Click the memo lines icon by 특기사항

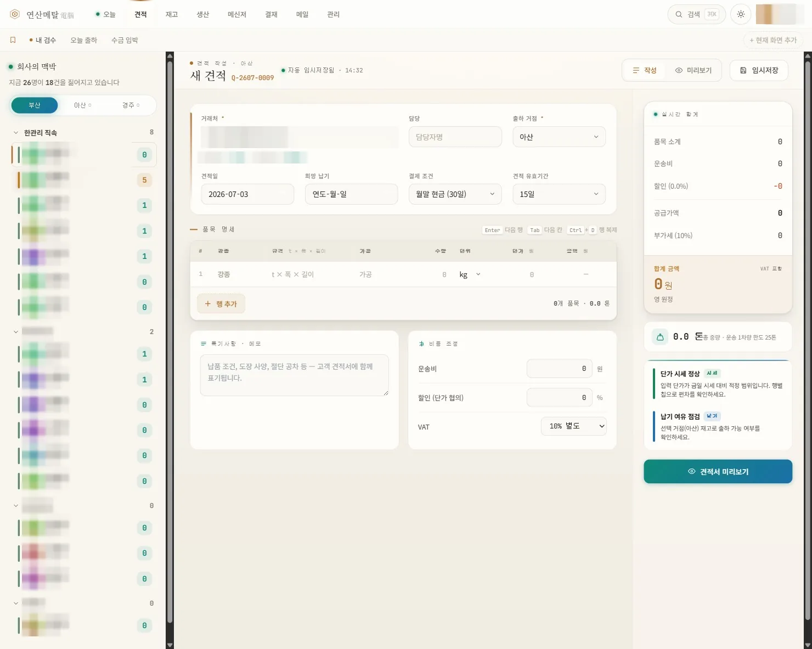(204, 343)
